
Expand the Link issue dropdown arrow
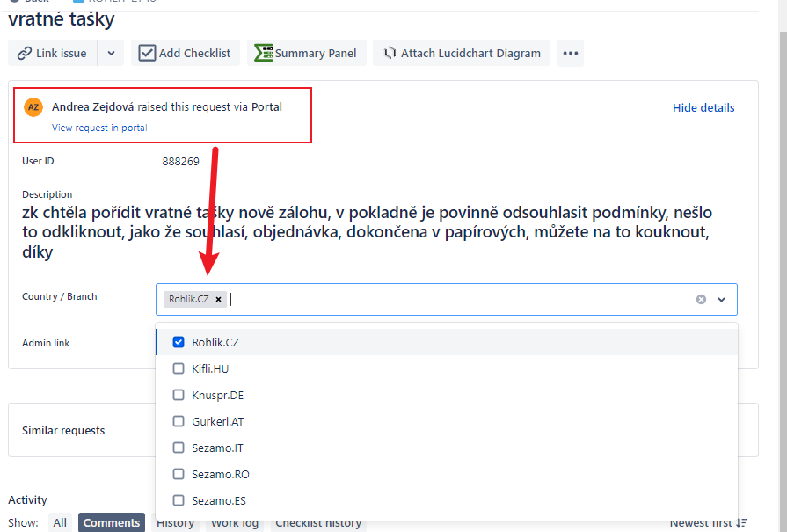(x=111, y=53)
